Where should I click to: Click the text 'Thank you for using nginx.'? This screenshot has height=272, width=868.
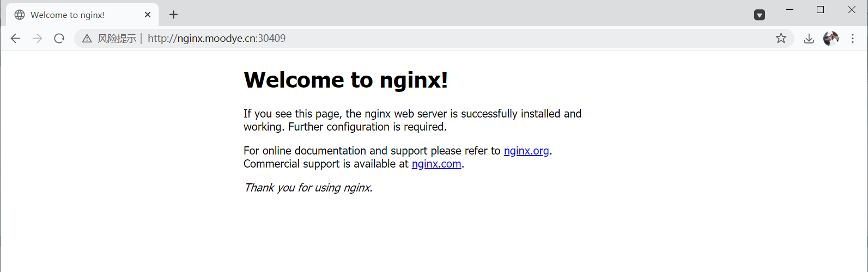[308, 188]
